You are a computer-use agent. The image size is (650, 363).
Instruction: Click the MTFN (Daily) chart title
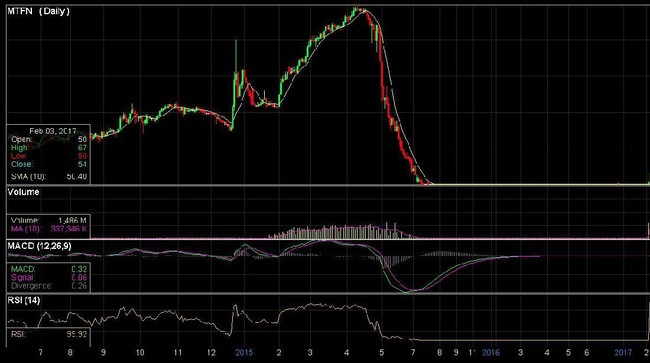39,11
